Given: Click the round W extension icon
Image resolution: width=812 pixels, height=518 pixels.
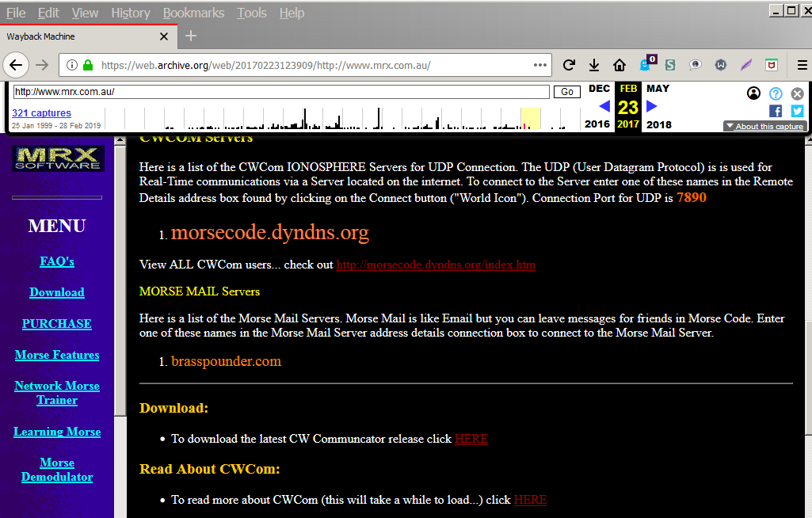Looking at the screenshot, I should point(720,65).
